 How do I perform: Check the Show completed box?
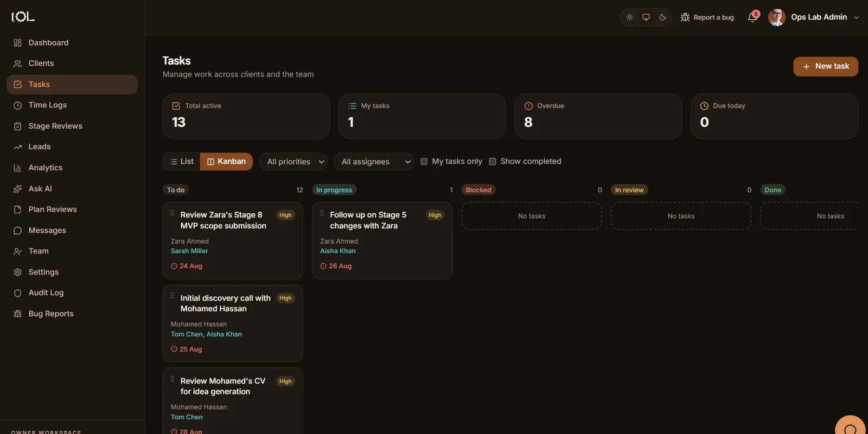click(493, 162)
